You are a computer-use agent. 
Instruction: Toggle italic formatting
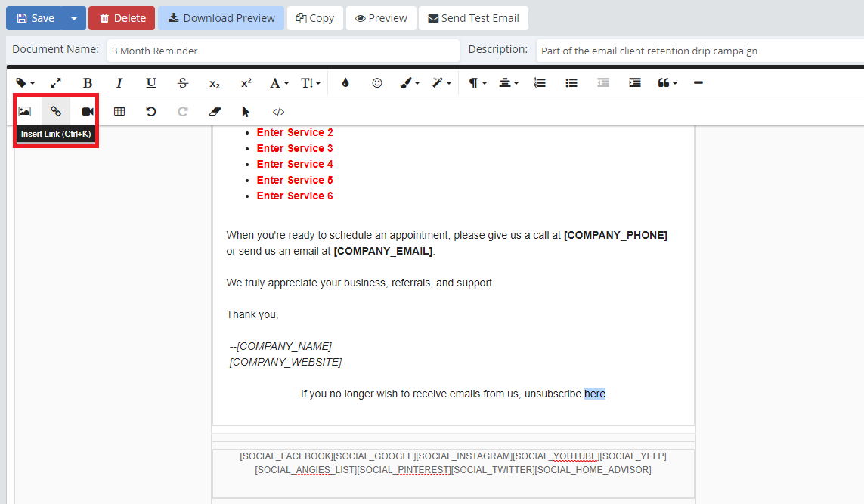(119, 83)
